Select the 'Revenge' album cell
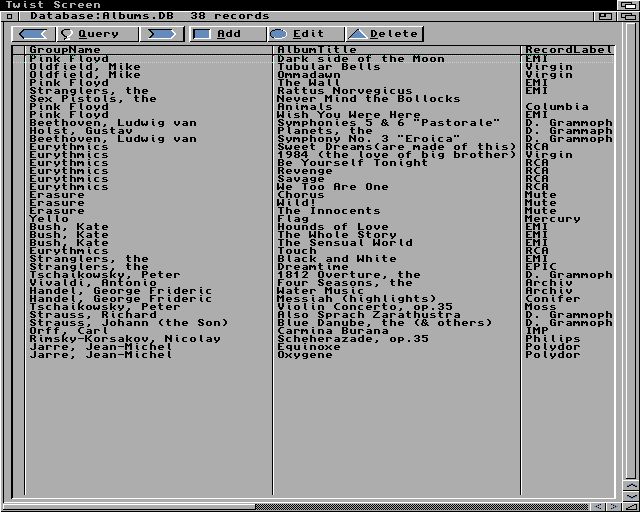Image resolution: width=640 pixels, height=512 pixels. point(304,171)
